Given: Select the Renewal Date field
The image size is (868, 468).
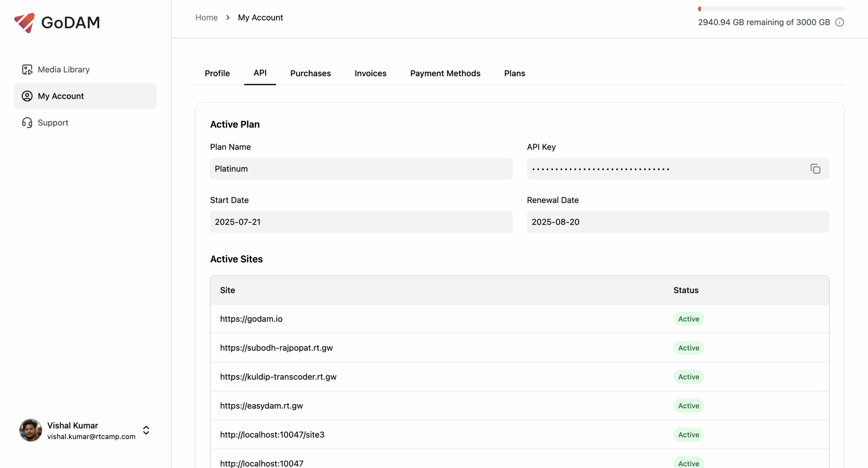Looking at the screenshot, I should pyautogui.click(x=677, y=222).
